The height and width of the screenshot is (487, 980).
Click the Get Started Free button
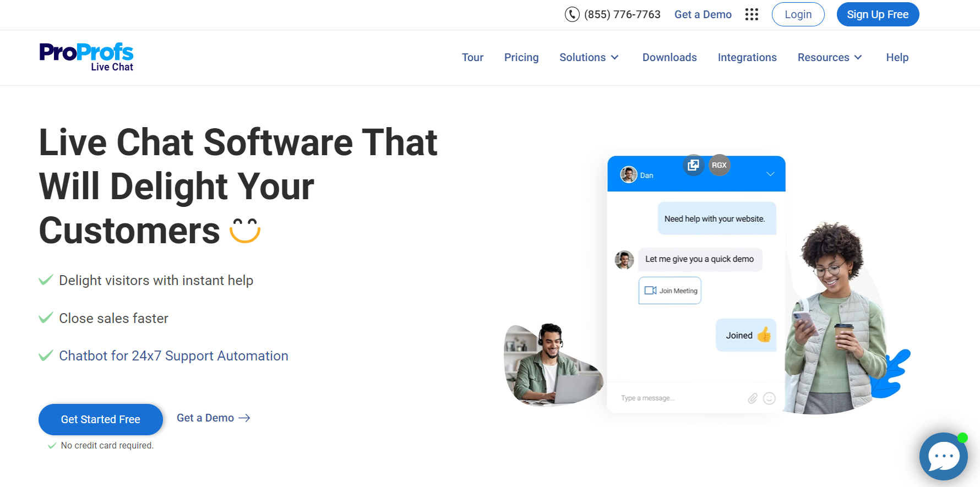tap(101, 419)
